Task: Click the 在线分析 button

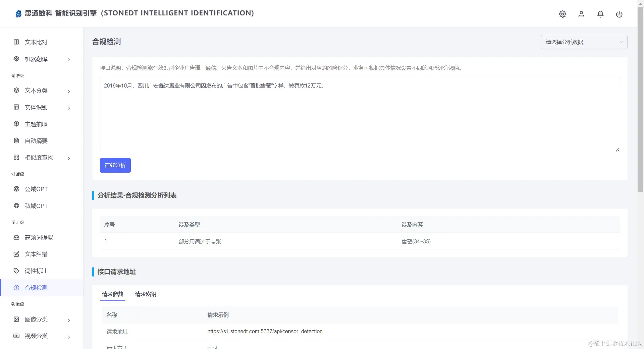Action: point(115,165)
